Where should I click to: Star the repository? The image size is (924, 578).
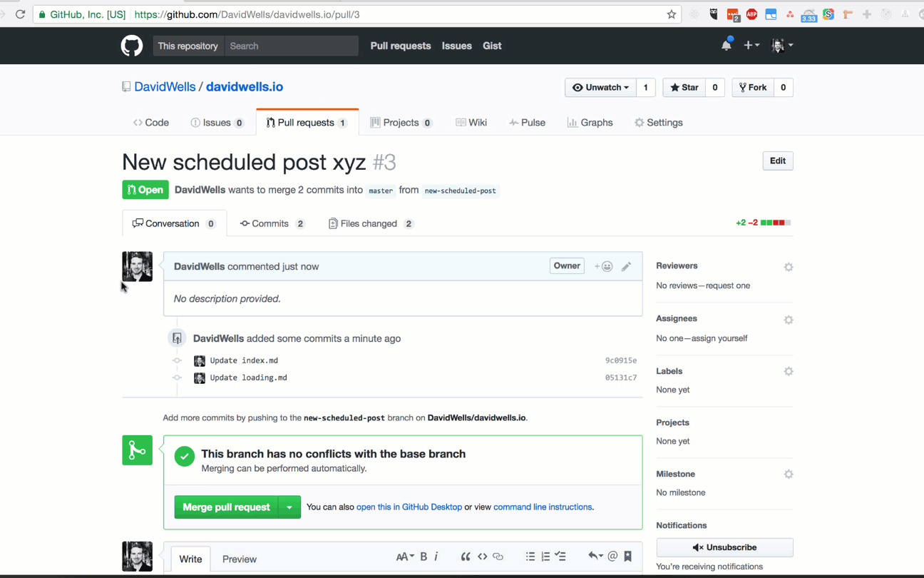coord(684,87)
